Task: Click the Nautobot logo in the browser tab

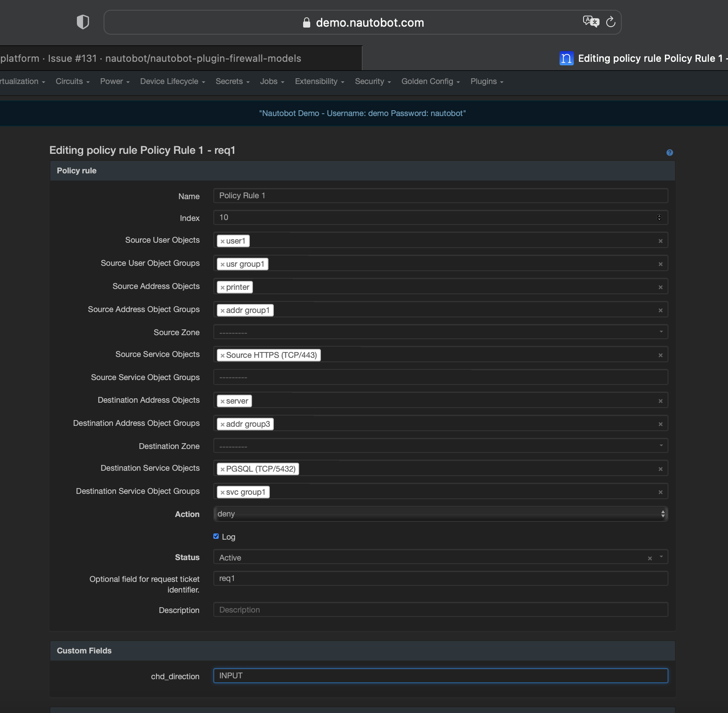Action: (x=566, y=58)
